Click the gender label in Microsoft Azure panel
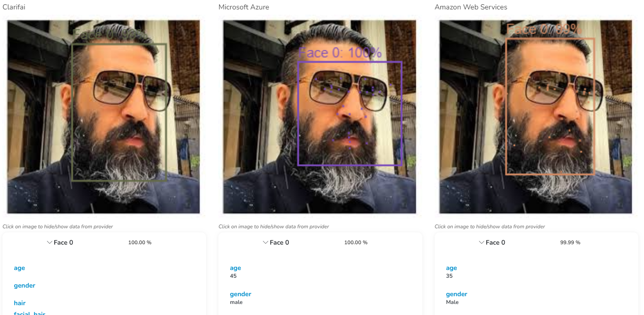The height and width of the screenshot is (315, 644). pos(240,294)
